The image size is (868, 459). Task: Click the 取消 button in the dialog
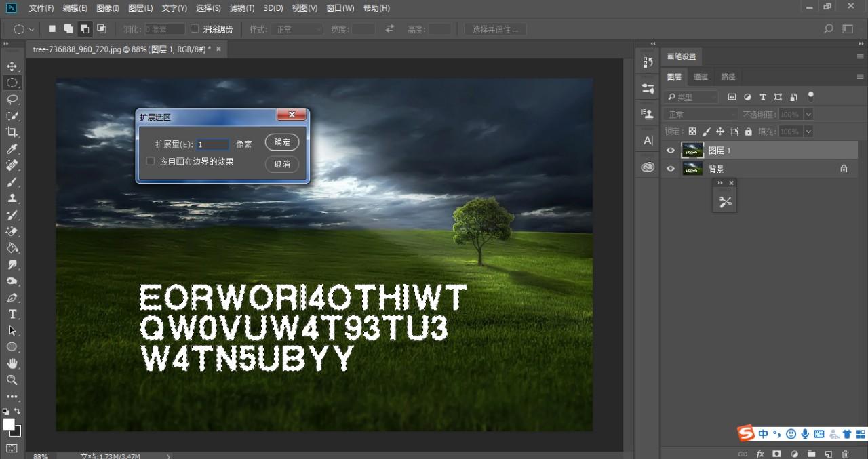pos(282,164)
